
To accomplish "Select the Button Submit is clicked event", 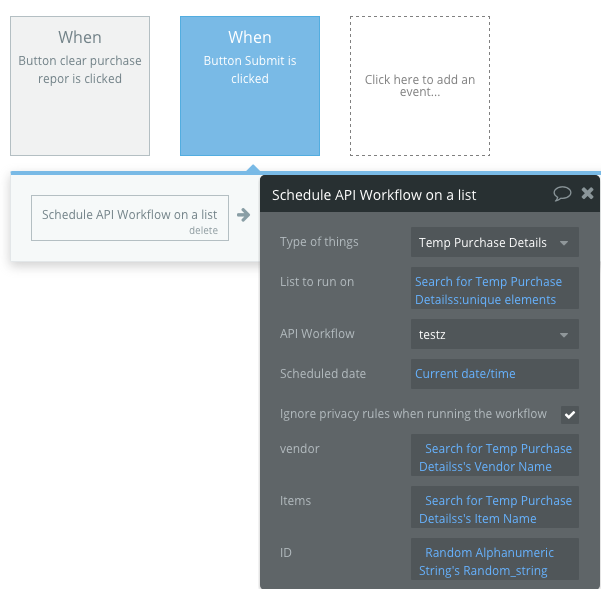I will coord(250,86).
